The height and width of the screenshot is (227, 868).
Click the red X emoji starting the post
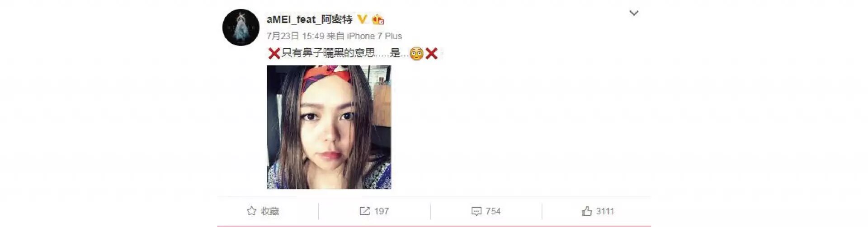[274, 54]
